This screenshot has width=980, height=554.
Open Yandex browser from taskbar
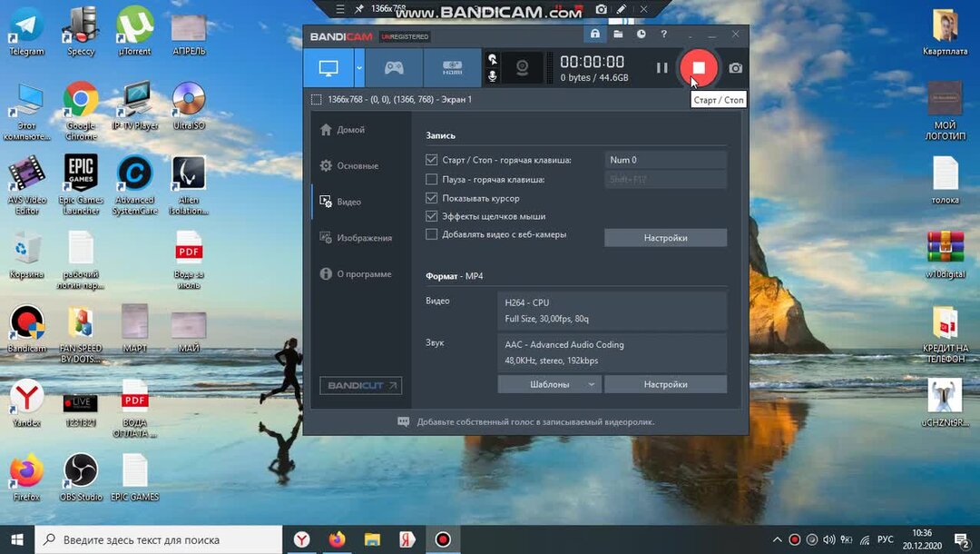(302, 539)
